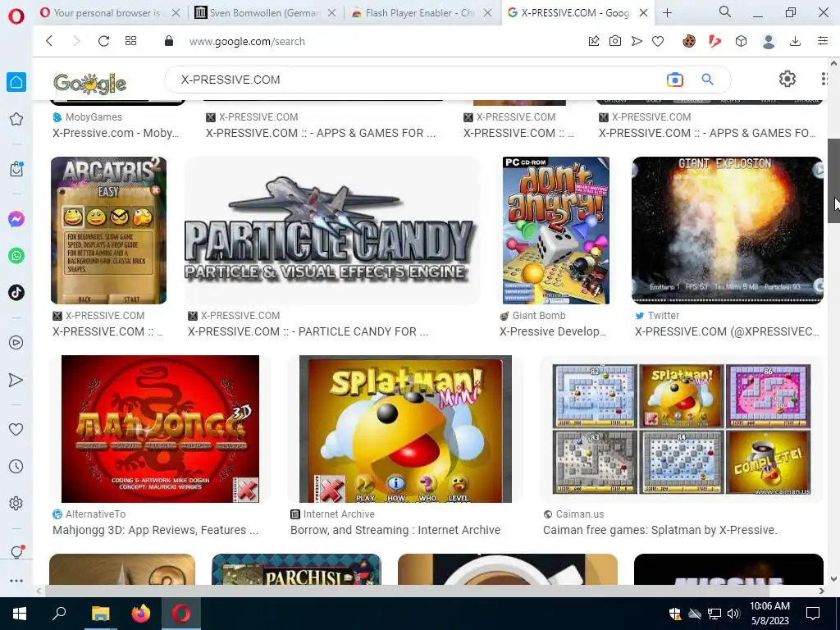Open the Mahjongg 3D image

(160, 428)
